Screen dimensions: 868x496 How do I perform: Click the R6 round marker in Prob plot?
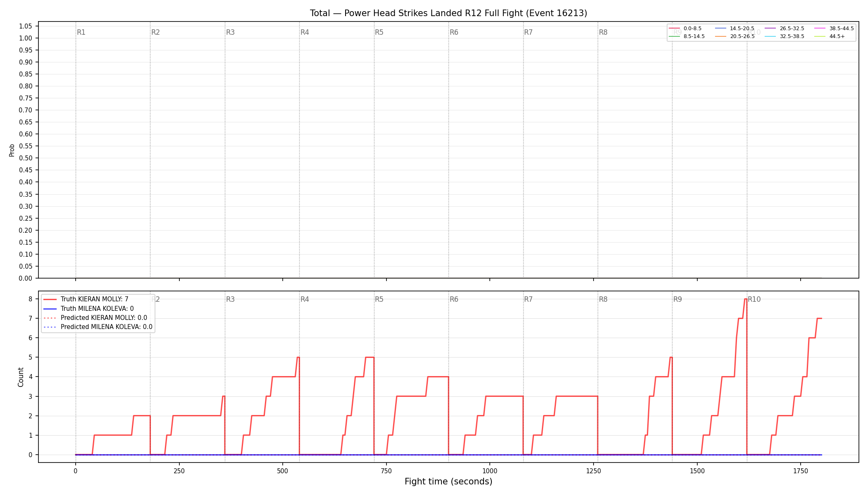tap(454, 32)
